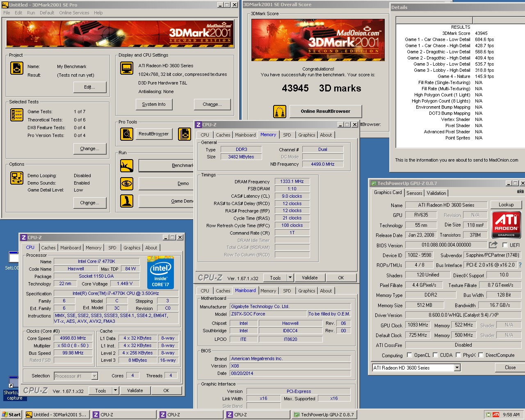
Task: Click the Bus Interface question mark icon
Action: (520, 265)
